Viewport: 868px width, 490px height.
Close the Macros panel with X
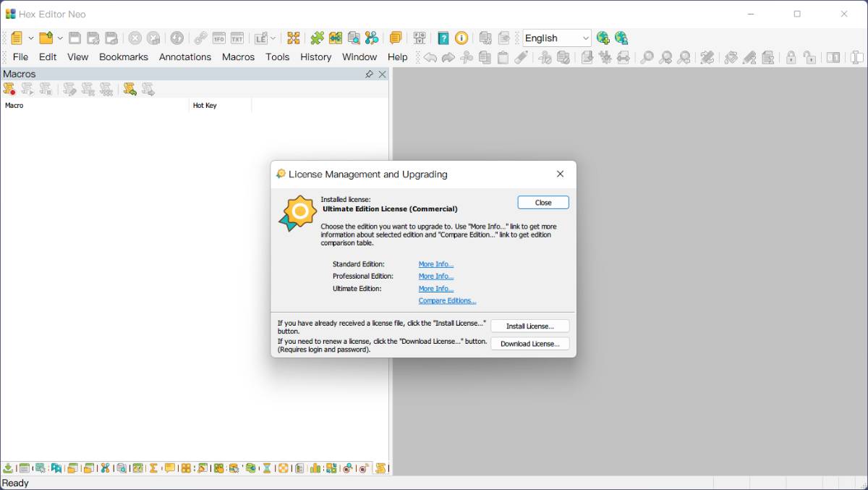[383, 74]
